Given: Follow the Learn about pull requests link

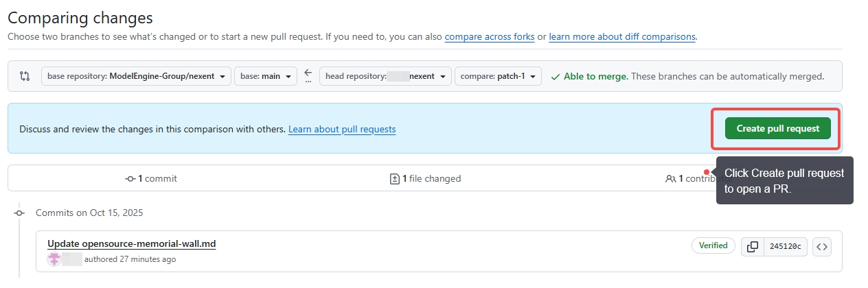Looking at the screenshot, I should coord(341,129).
